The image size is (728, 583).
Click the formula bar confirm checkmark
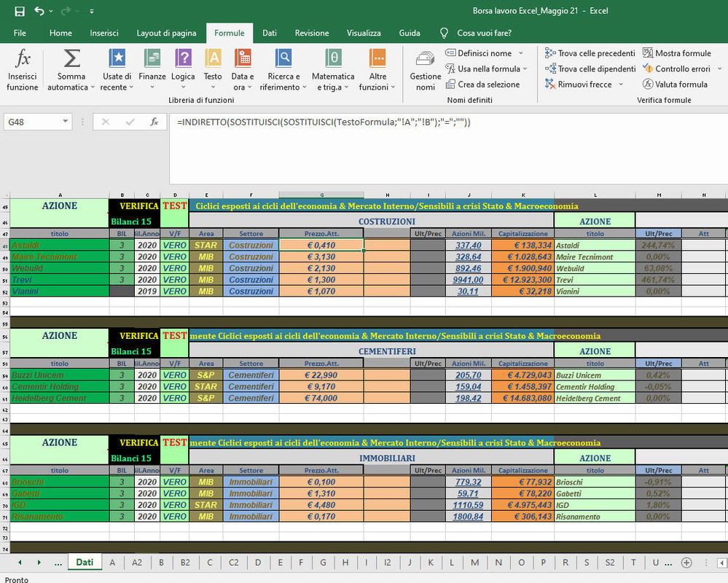[x=130, y=122]
